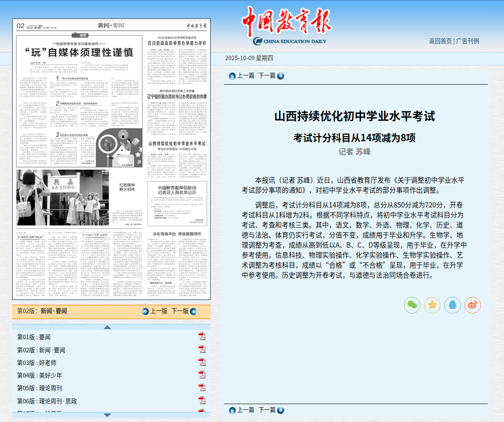Click PDF icon for 第04版 美好少年
The height and width of the screenshot is (422, 504).
click(x=202, y=375)
